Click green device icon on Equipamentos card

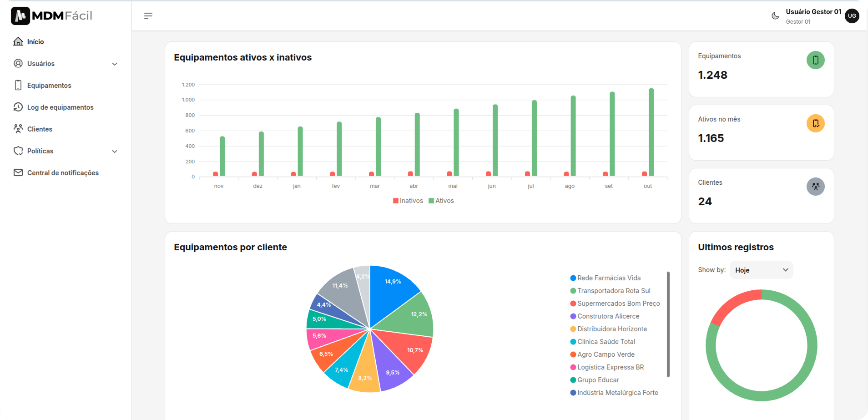pos(816,60)
